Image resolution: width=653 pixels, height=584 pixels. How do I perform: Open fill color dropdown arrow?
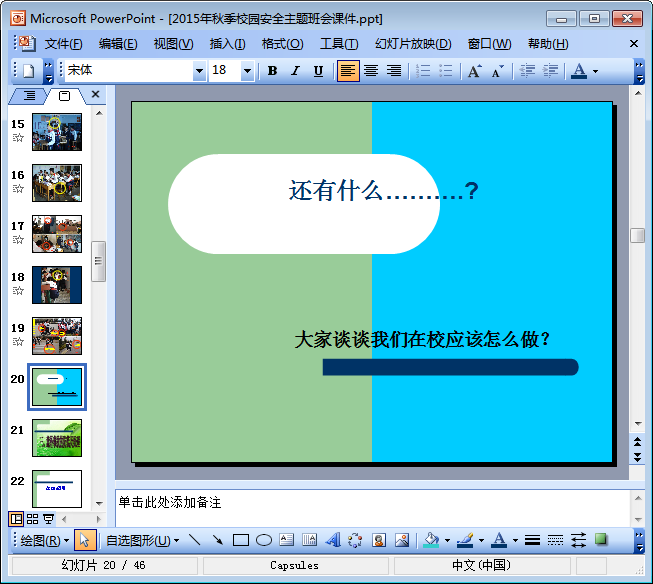tap(447, 541)
